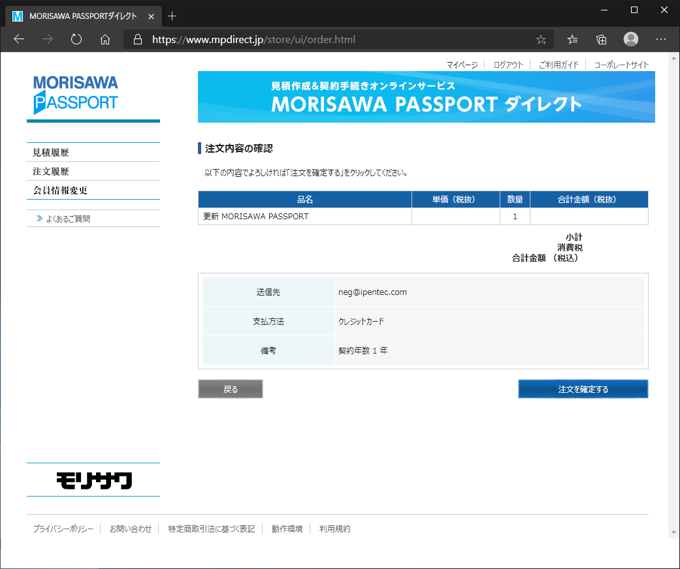Select email neg@ipentec.com text

click(x=373, y=292)
